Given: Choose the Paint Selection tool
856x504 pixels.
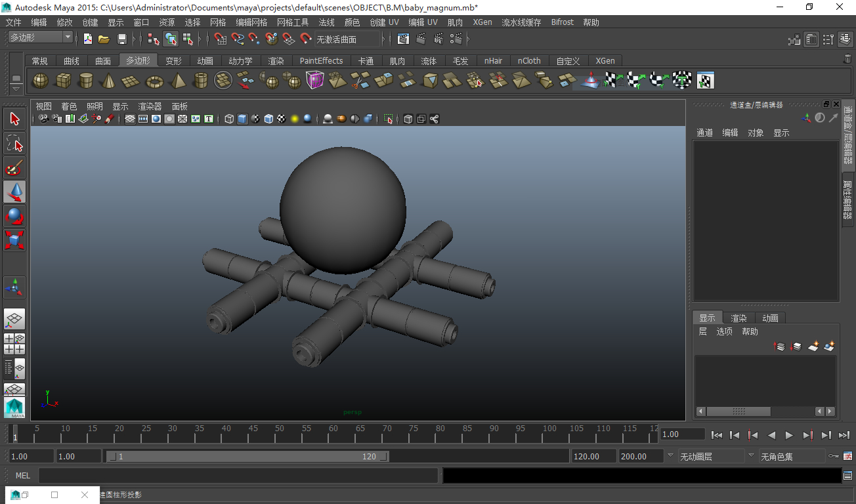Looking at the screenshot, I should (x=14, y=167).
